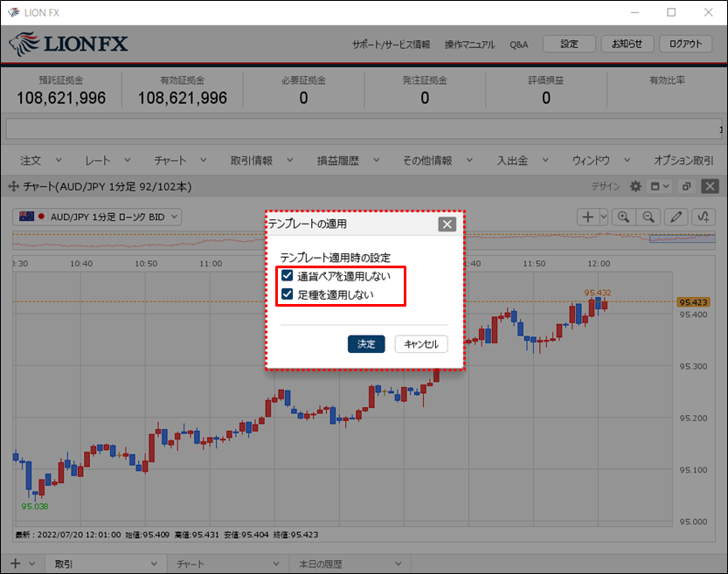This screenshot has width=728, height=574.
Task: Open お知らせ notifications
Action: (627, 44)
